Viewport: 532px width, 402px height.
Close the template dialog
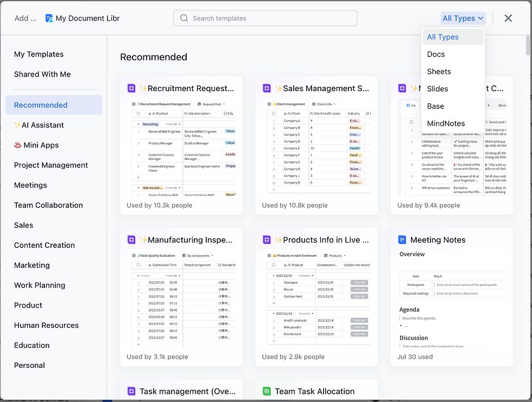click(508, 18)
